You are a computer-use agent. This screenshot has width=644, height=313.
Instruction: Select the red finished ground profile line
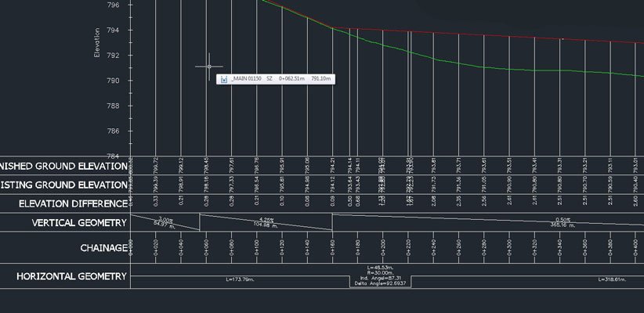point(470,34)
